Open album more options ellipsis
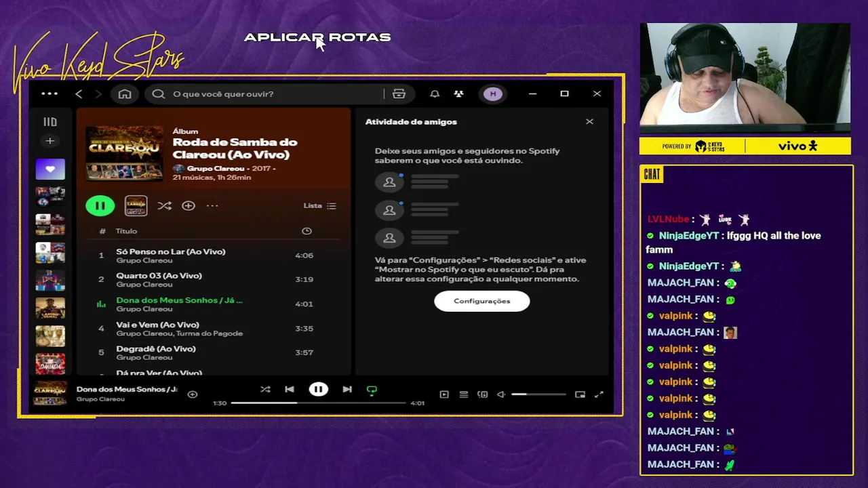Image resolution: width=868 pixels, height=488 pixels. [212, 205]
